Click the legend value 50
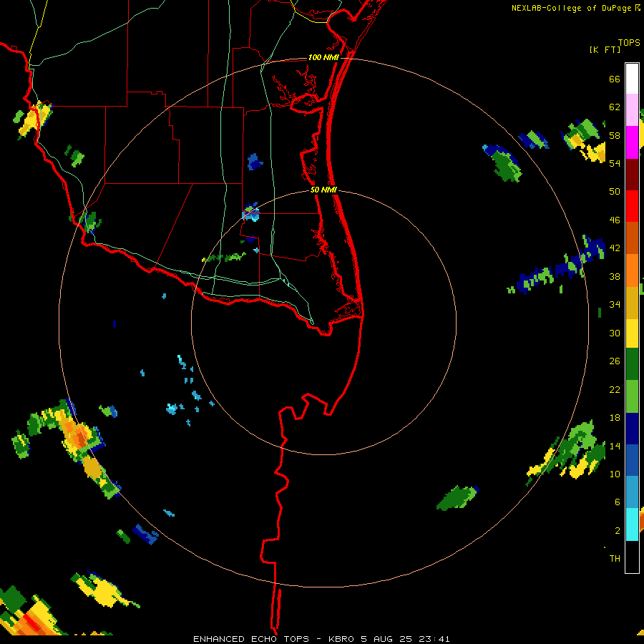The image size is (644, 644). [x=615, y=191]
